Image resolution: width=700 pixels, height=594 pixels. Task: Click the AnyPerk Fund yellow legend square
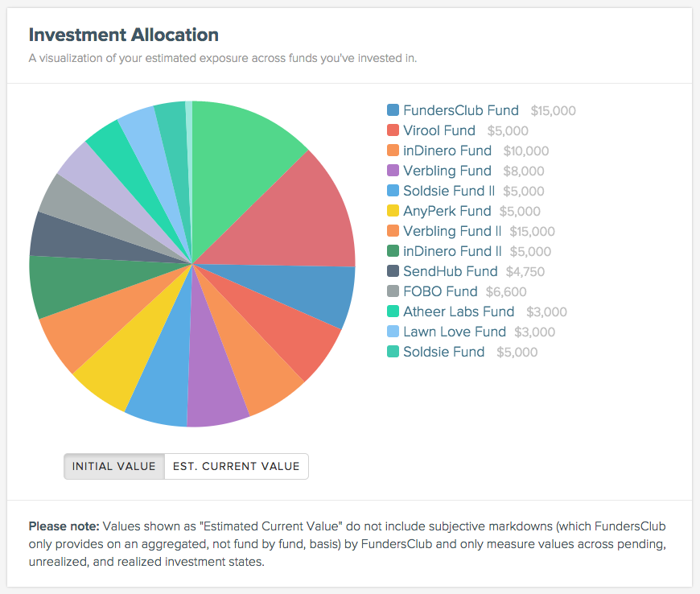click(x=393, y=211)
